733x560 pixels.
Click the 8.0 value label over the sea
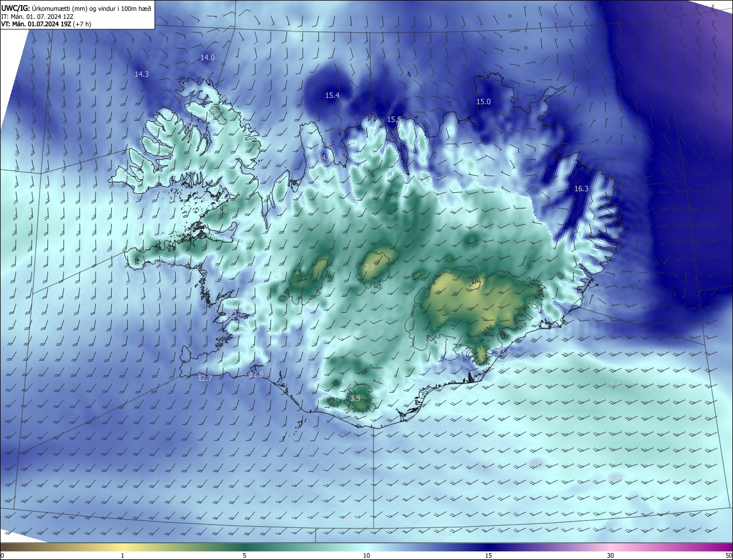point(615,385)
